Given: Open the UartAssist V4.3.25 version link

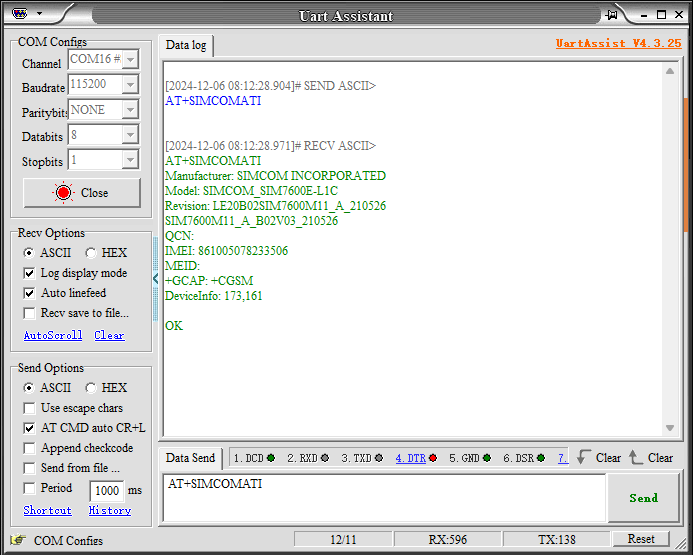Looking at the screenshot, I should 618,44.
